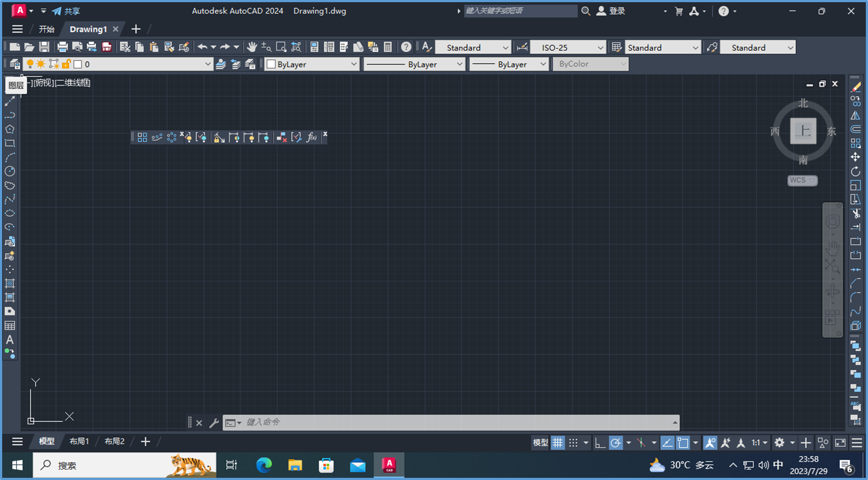Click inside the command line input field
This screenshot has height=480, width=868.
[x=389, y=423]
